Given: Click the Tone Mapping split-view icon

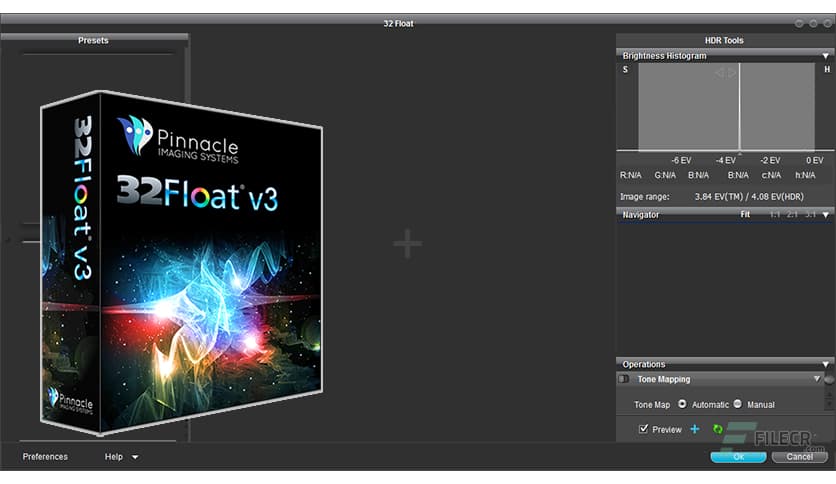Looking at the screenshot, I should click(624, 380).
